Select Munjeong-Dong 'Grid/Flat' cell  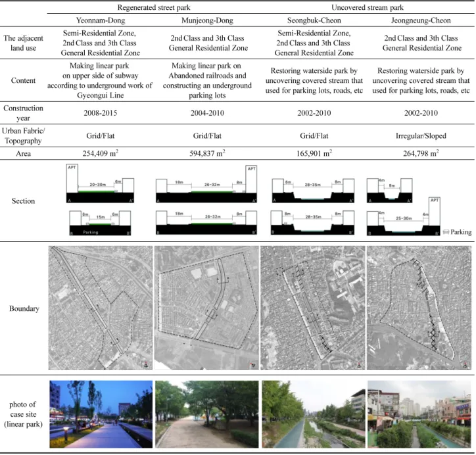(207, 135)
